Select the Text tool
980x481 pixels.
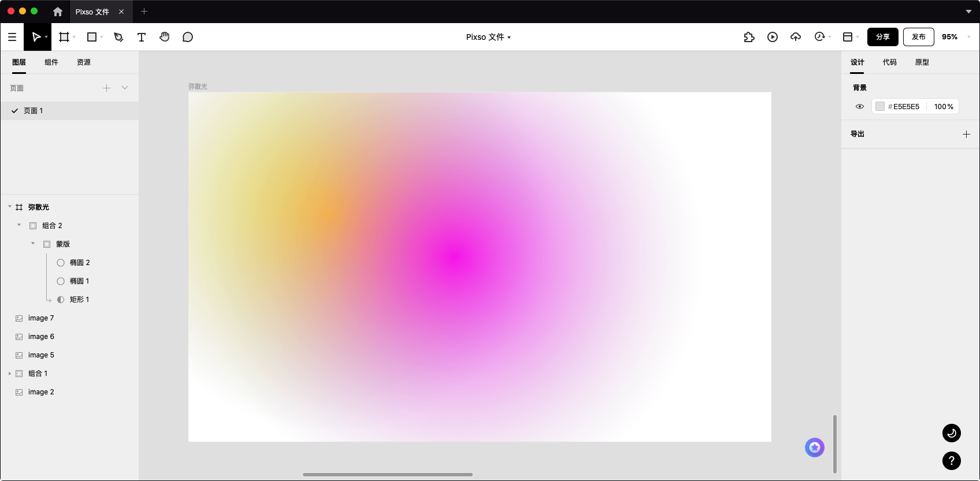point(142,37)
